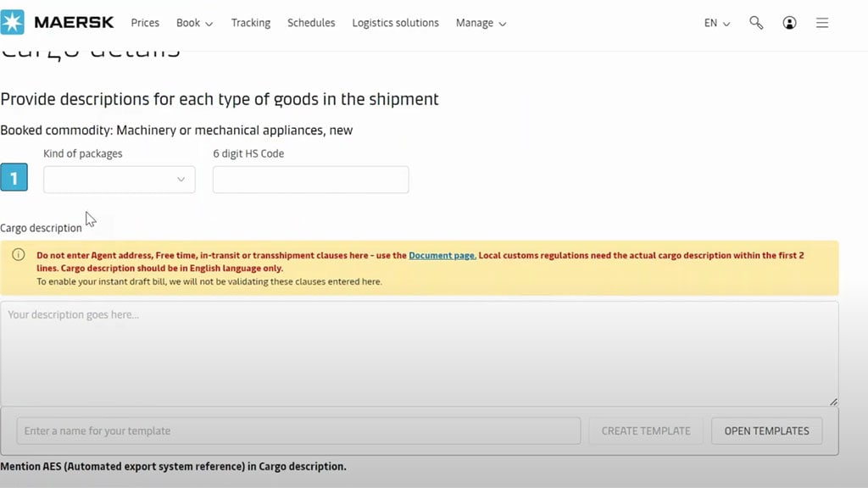This screenshot has width=868, height=488.
Task: Open the Document page link
Action: tap(441, 255)
